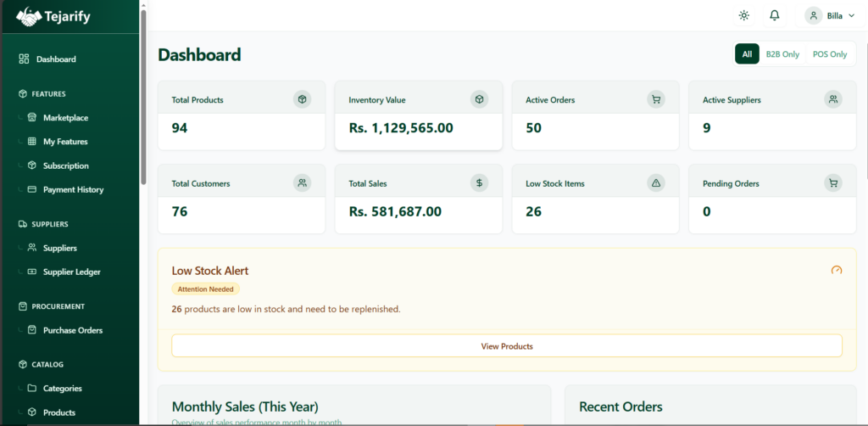Click the Total Sales dollar icon
The image size is (868, 426).
click(479, 182)
